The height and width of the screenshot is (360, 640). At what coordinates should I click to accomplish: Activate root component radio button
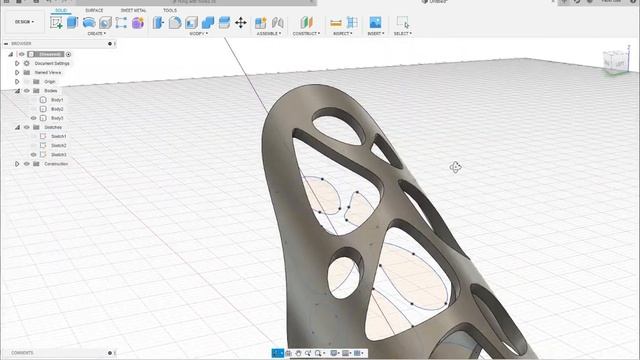(68, 54)
